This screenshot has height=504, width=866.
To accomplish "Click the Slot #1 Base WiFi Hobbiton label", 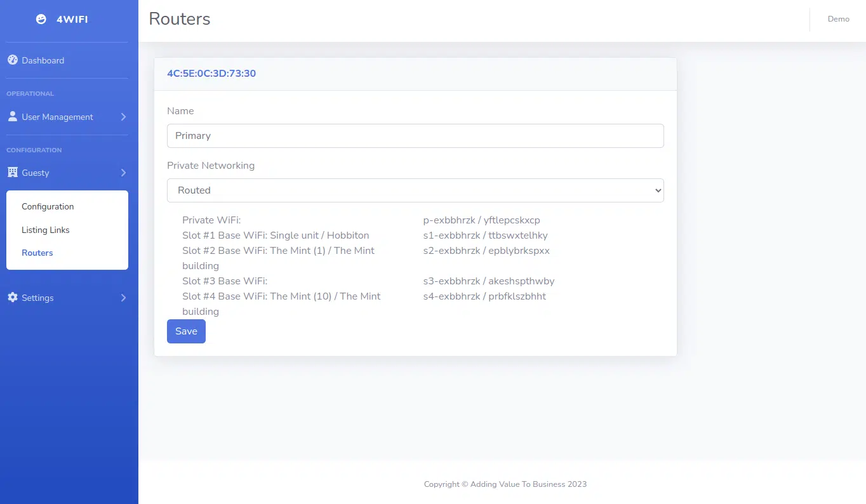I will click(x=276, y=235).
